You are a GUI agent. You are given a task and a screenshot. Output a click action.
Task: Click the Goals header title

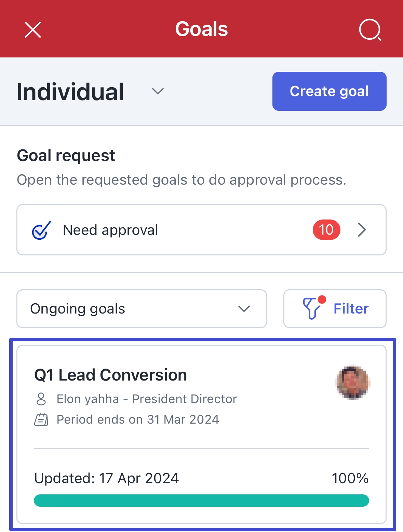point(202,29)
